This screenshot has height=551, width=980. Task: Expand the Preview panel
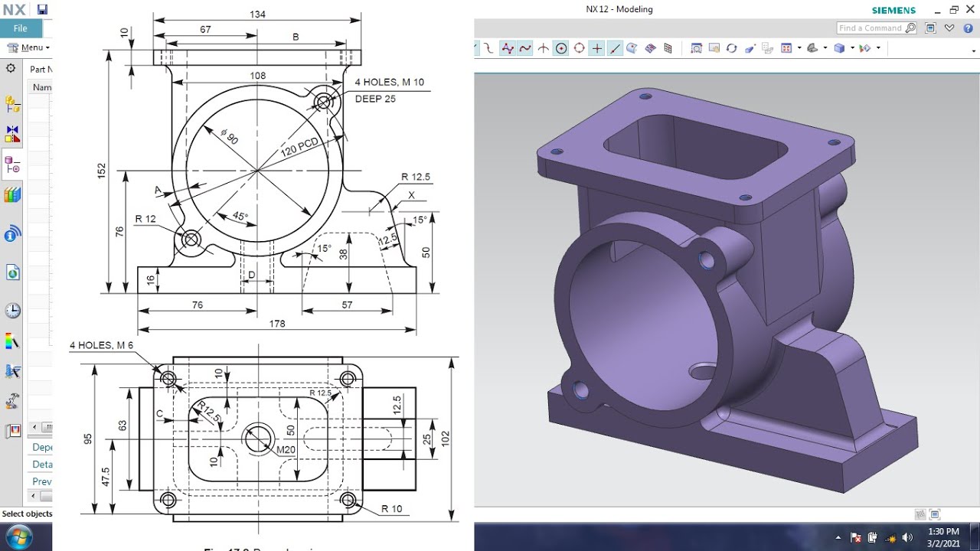click(x=41, y=481)
